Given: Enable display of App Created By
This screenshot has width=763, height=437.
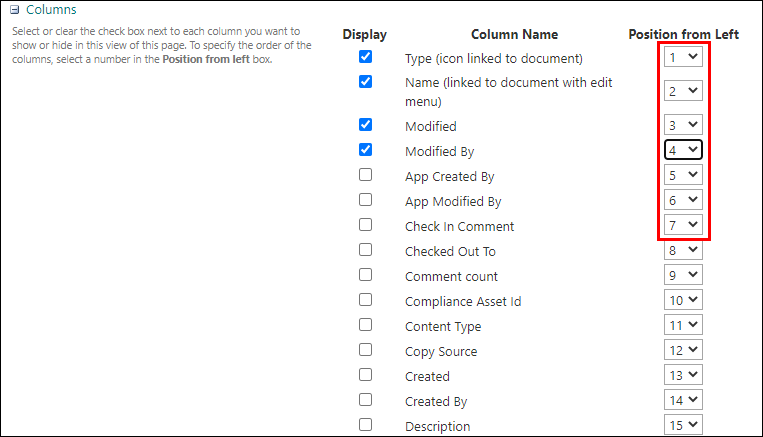Looking at the screenshot, I should [x=365, y=175].
